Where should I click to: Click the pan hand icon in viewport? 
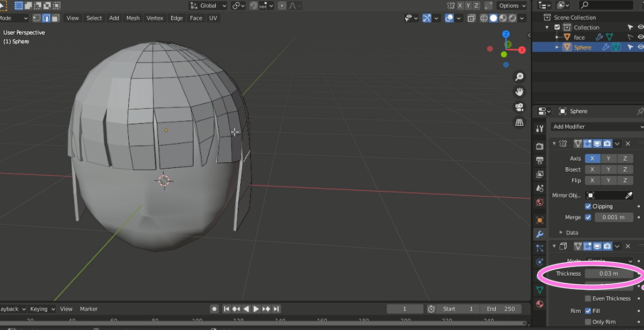click(519, 92)
